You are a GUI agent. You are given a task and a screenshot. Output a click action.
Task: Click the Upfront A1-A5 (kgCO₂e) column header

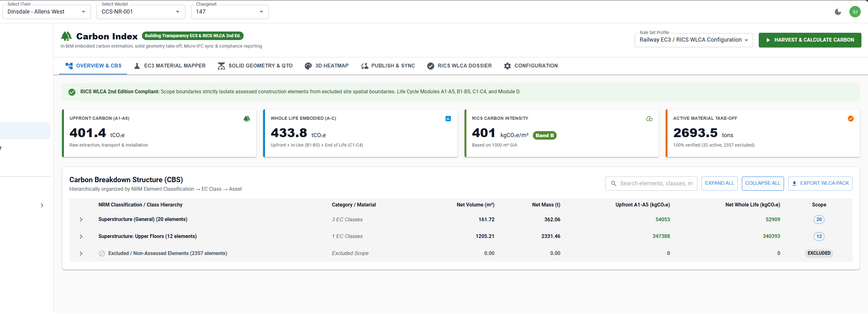coord(642,205)
